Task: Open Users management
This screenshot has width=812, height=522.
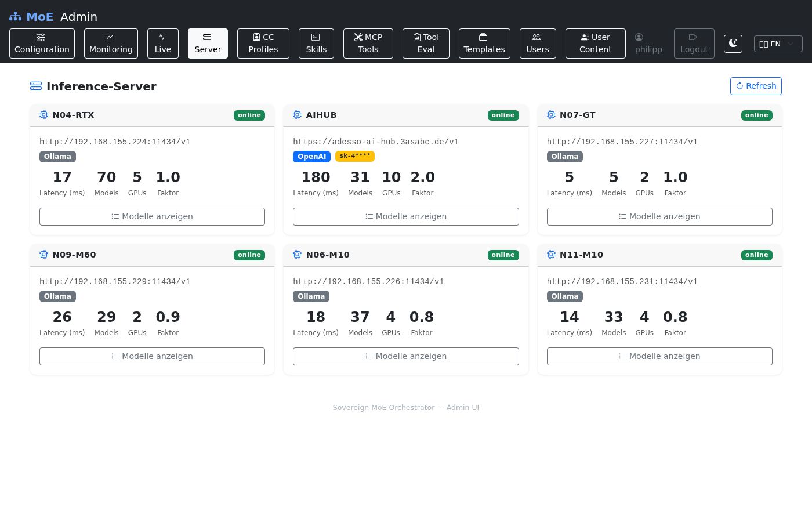Action: click(x=537, y=43)
